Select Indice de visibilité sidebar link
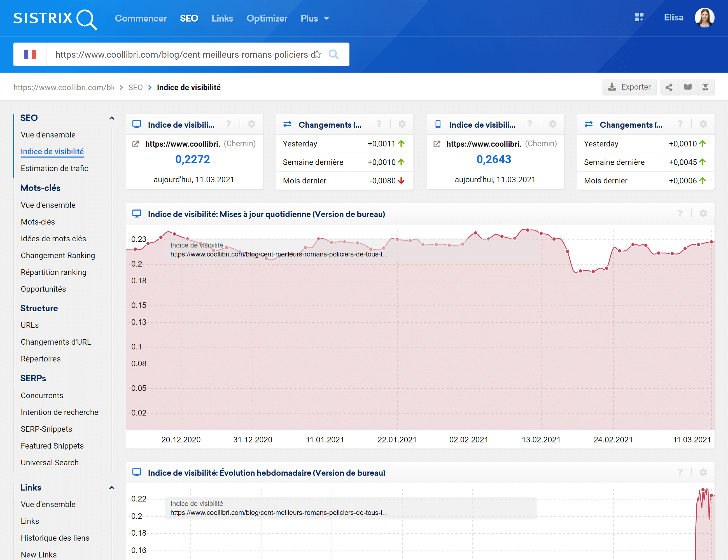 click(x=52, y=152)
